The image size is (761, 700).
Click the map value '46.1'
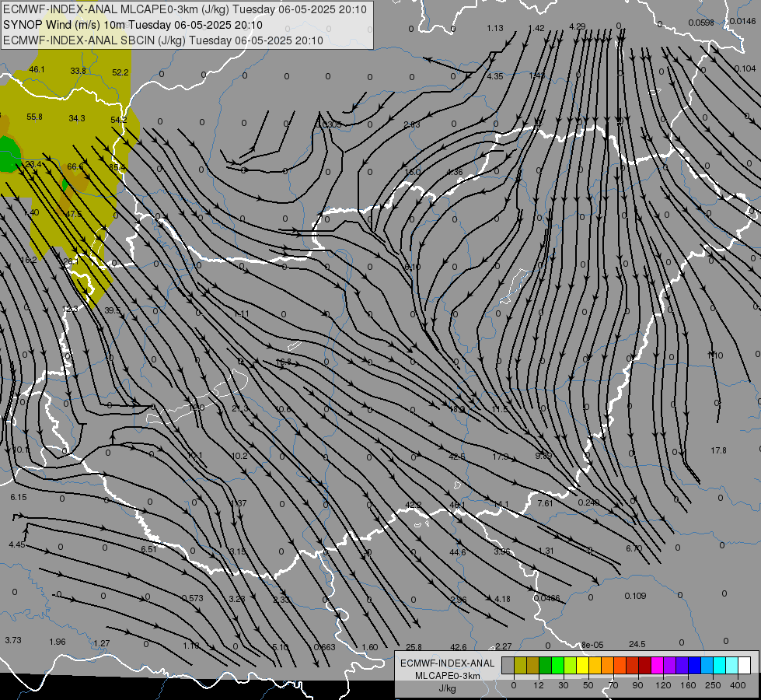(x=37, y=69)
